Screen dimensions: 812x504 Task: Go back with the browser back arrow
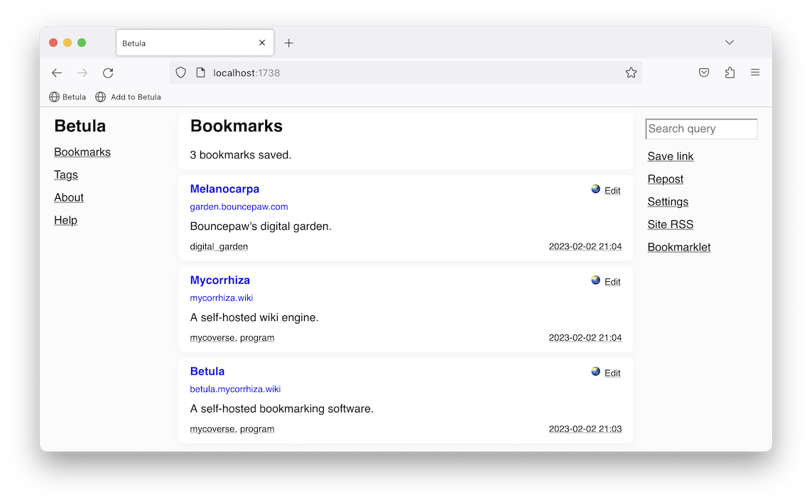click(57, 73)
